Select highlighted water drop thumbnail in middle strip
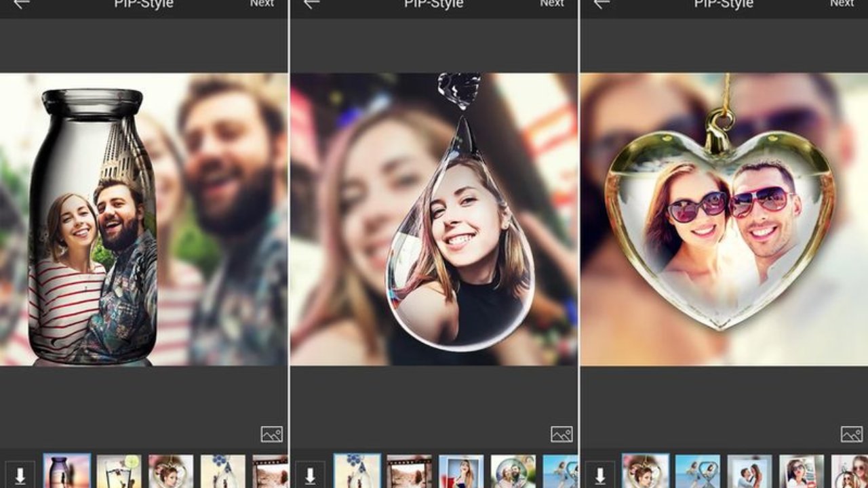 [357, 472]
